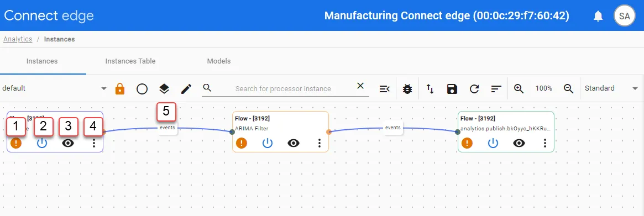Screen dimensions: 644x216
Task: Click warning icon on first flow node
Action: coord(16,143)
